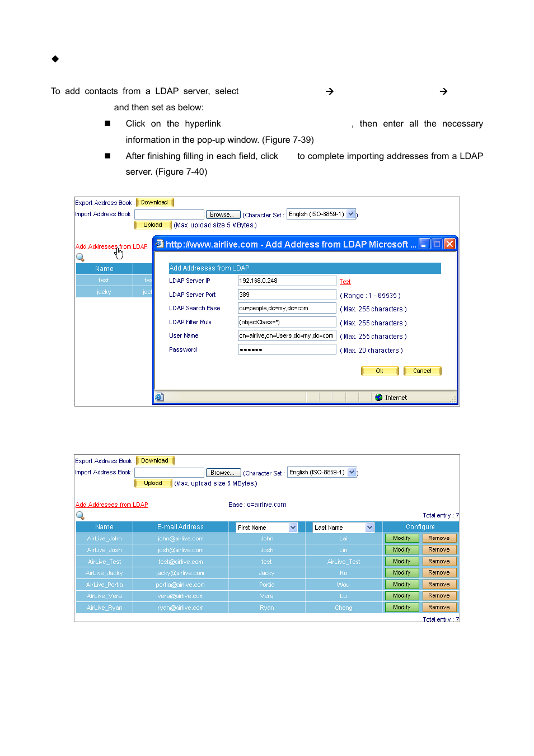The width and height of the screenshot is (534, 756).
Task: Click the upper Import Address Book file field
Action: coord(169,214)
